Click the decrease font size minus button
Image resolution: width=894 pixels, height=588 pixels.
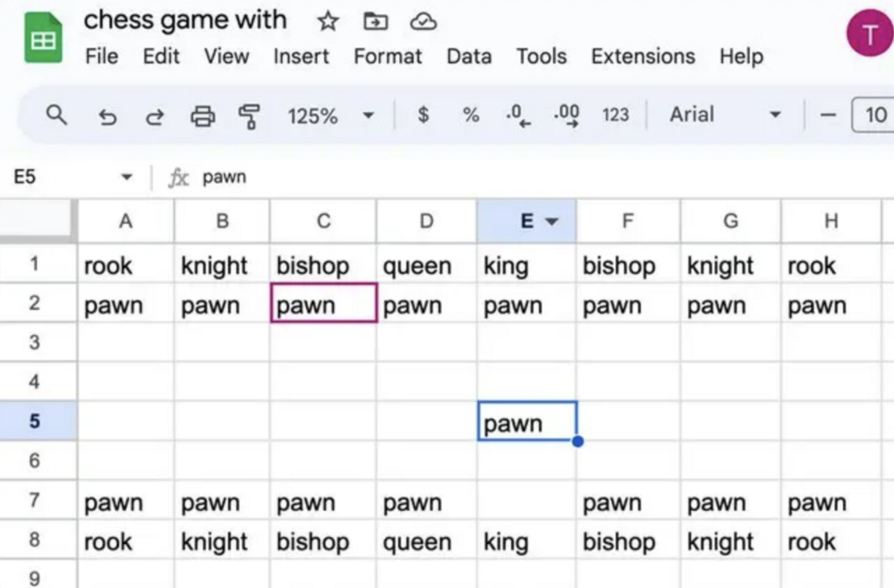(828, 116)
